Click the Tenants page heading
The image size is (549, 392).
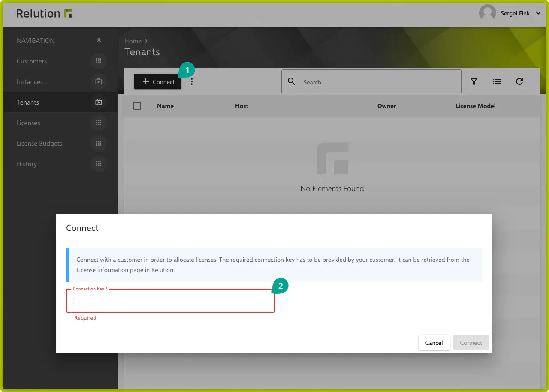coord(142,52)
